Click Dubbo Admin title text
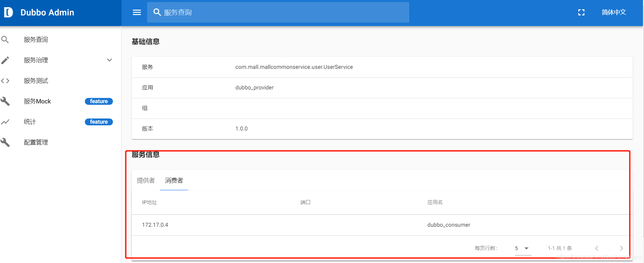644x263 pixels. tap(47, 12)
